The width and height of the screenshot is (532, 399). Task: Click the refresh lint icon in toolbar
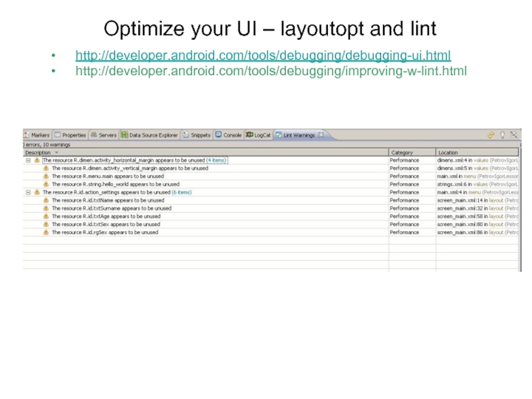[490, 135]
